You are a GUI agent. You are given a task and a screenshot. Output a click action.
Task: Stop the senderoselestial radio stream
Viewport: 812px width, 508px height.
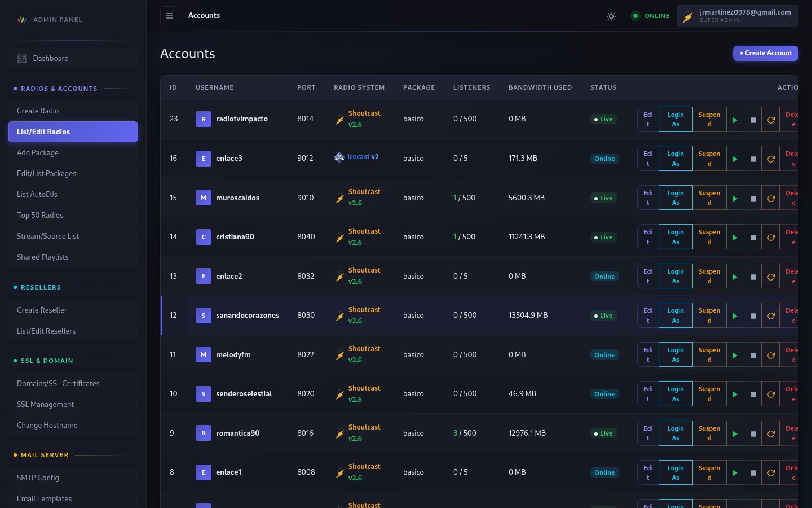click(x=753, y=395)
